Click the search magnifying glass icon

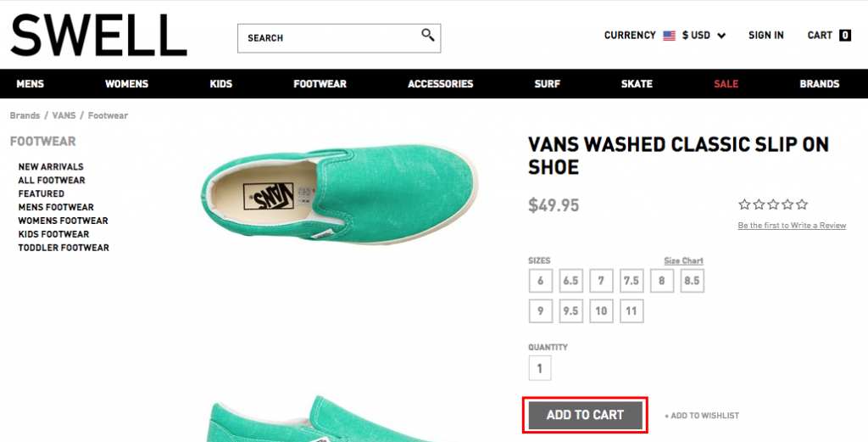pyautogui.click(x=427, y=35)
